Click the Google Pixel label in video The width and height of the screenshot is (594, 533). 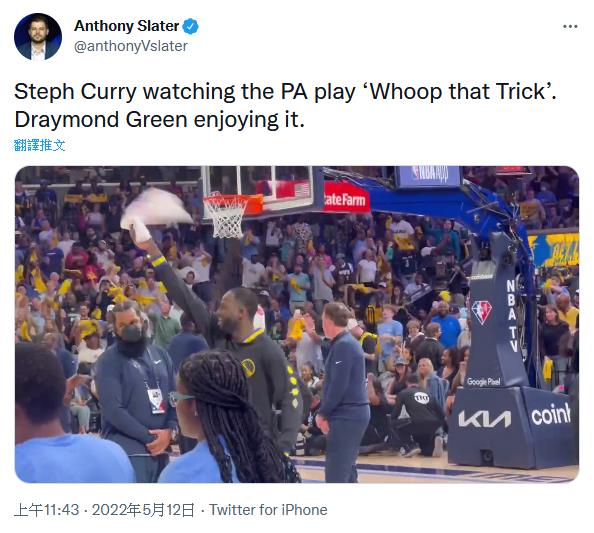pyautogui.click(x=484, y=381)
